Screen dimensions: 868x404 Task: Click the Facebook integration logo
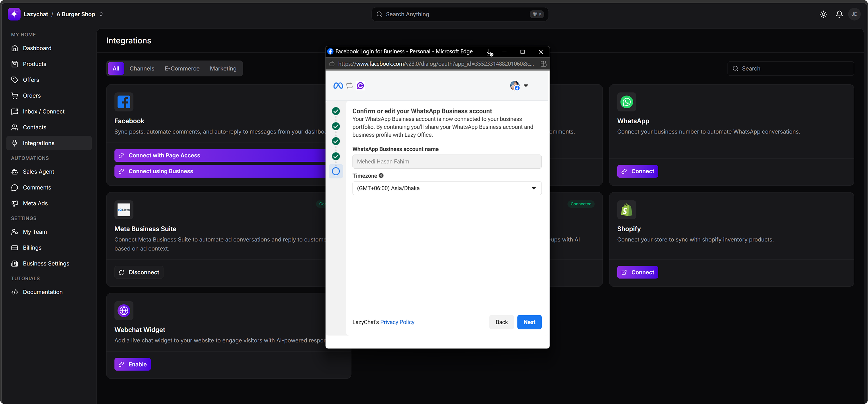(124, 102)
